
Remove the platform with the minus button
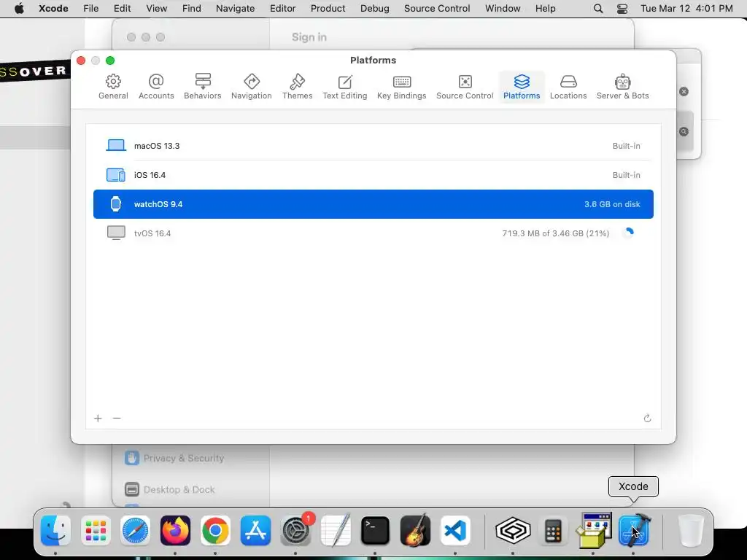click(x=117, y=418)
